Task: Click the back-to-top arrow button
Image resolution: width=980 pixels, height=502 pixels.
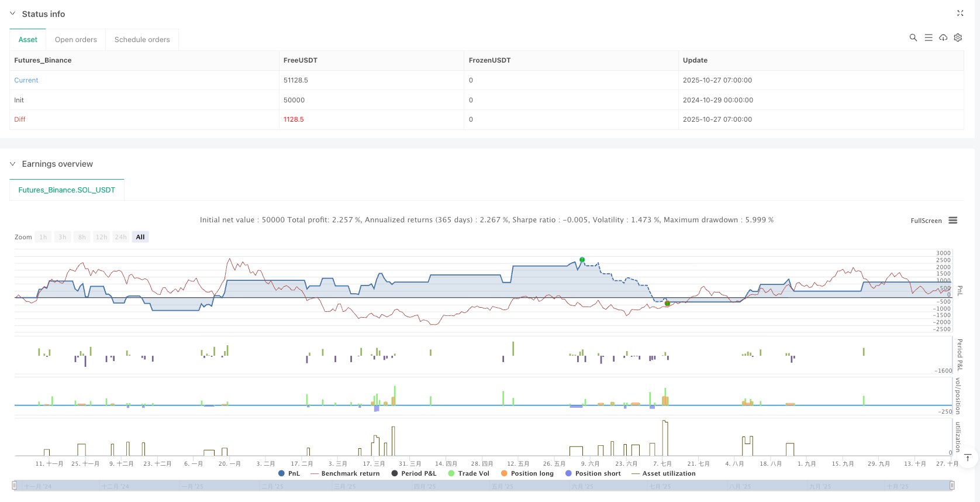Action: [x=968, y=458]
